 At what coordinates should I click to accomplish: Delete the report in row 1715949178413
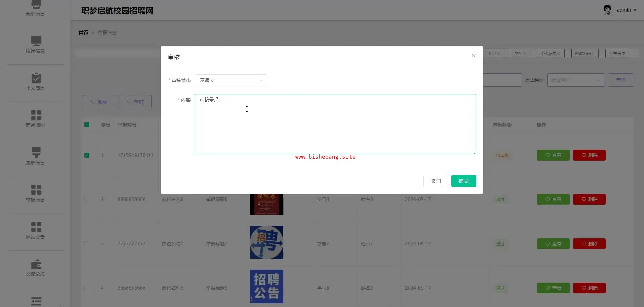(x=589, y=155)
